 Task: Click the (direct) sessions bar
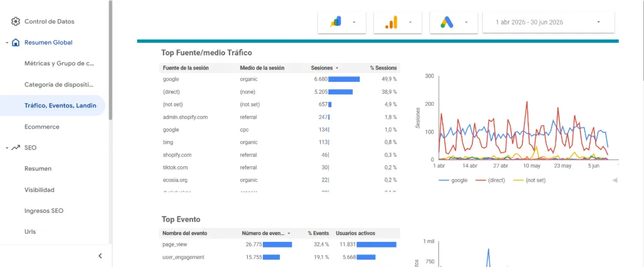[x=340, y=92]
